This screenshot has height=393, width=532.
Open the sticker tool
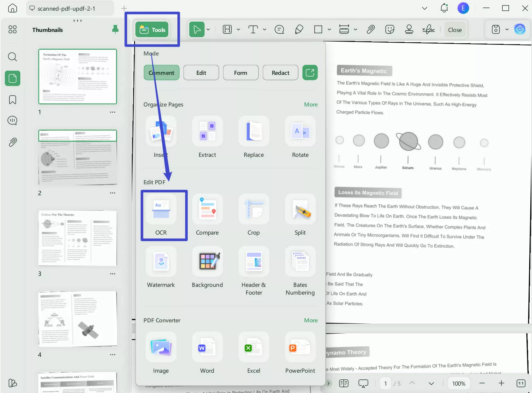click(x=390, y=30)
